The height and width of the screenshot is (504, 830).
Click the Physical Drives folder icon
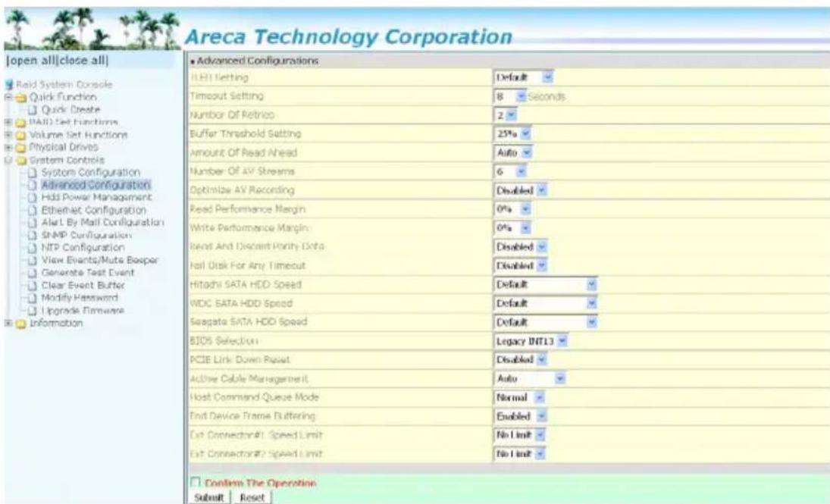[20, 148]
